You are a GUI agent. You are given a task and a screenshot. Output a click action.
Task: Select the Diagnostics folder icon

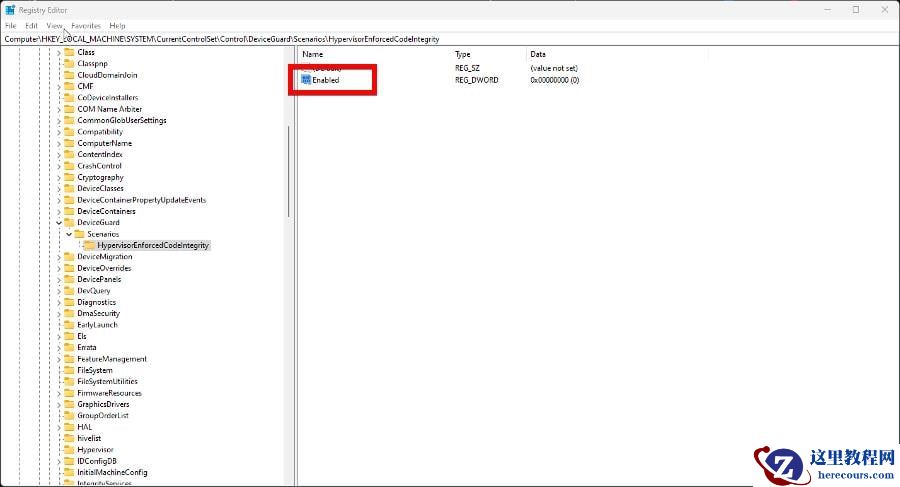coord(69,302)
